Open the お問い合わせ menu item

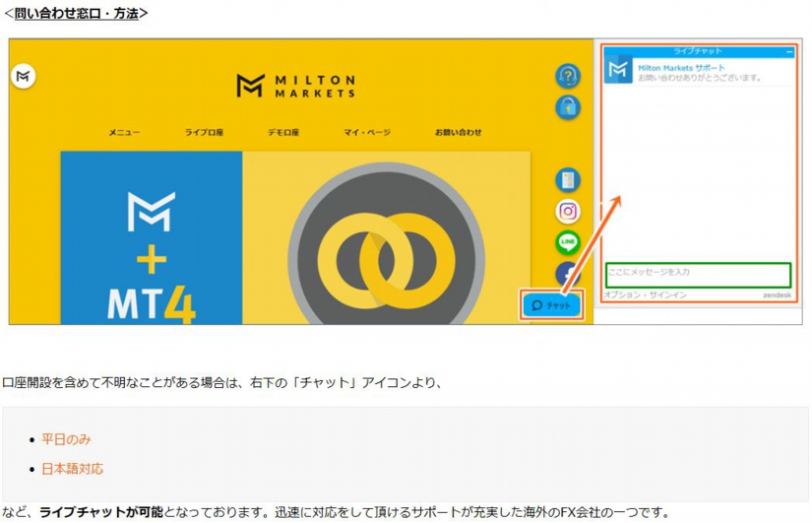(x=458, y=132)
